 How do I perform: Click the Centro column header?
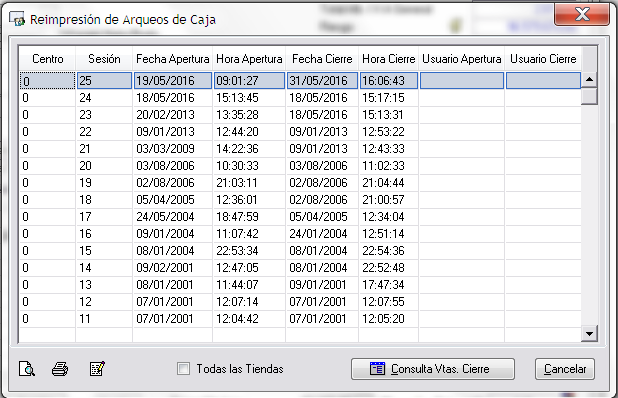(48, 59)
